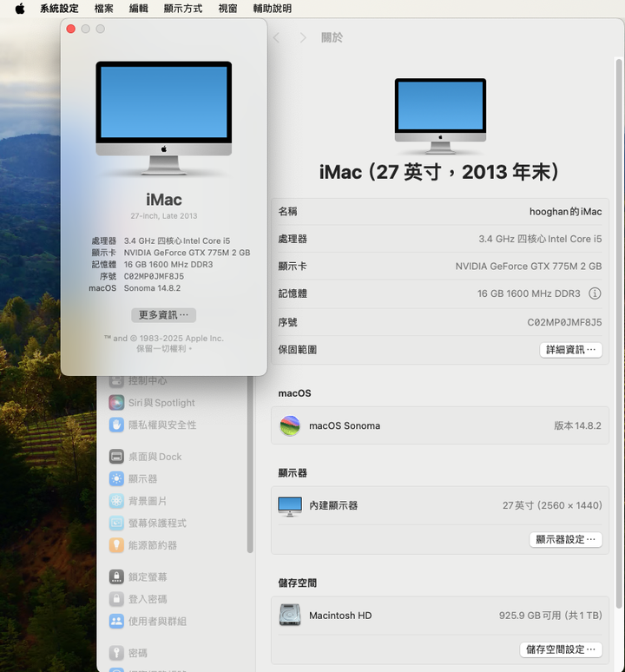Close the About This Mac window

tap(71, 29)
